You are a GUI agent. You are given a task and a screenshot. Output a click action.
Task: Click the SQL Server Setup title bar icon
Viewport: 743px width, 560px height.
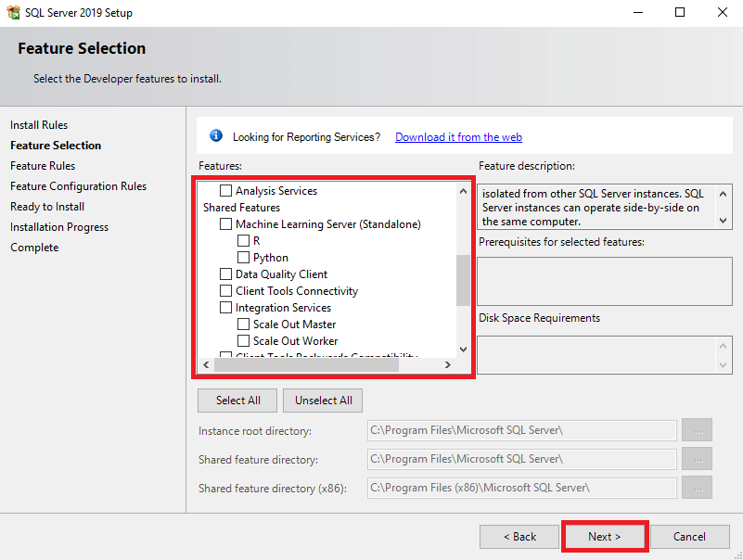pyautogui.click(x=13, y=12)
